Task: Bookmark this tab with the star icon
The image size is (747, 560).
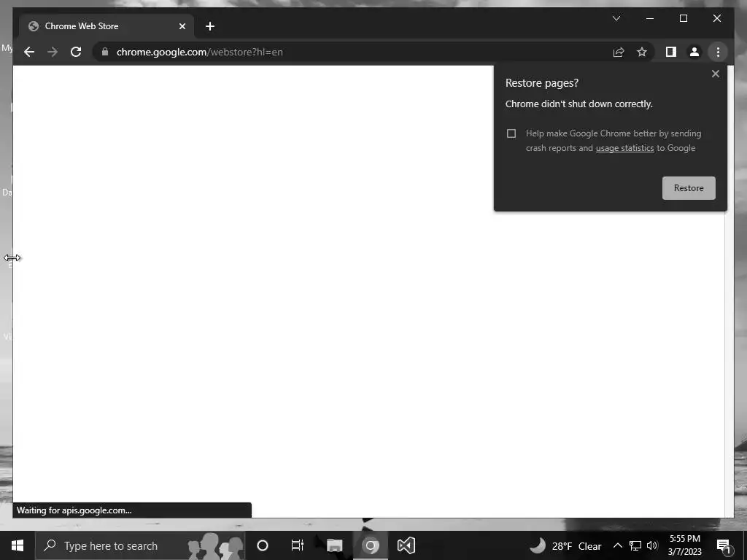Action: (x=642, y=52)
